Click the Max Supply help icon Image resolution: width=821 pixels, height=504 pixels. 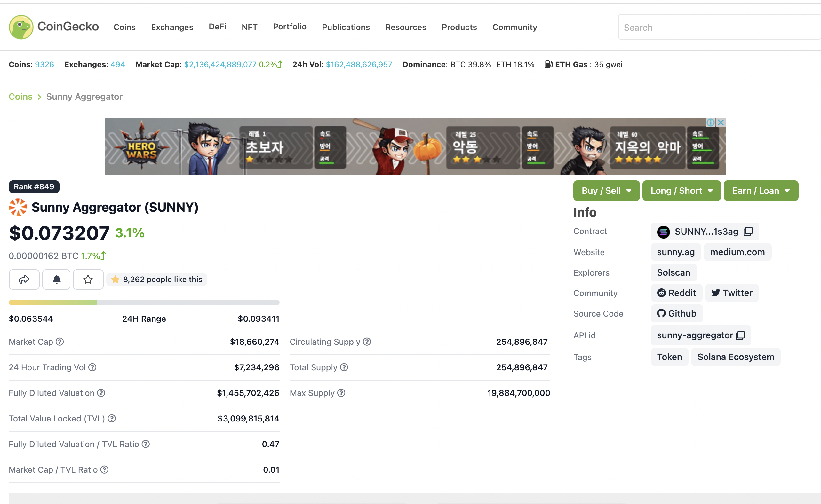click(x=341, y=393)
